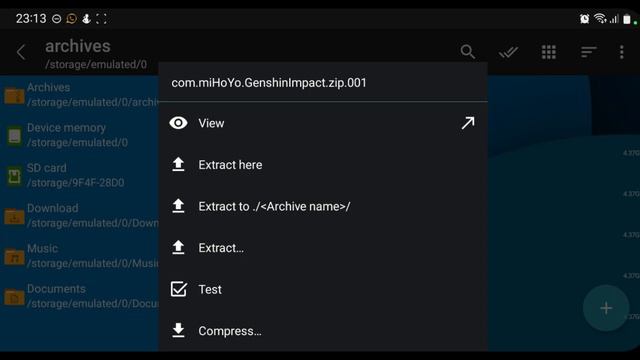Screen dimensions: 640x360
Task: Open the three-dot overflow menu
Action: pos(621,52)
